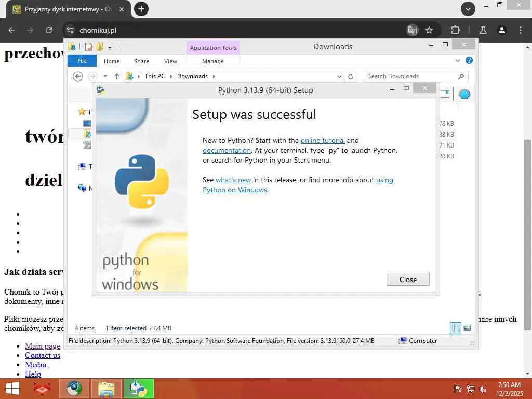Open Chrome Labs flask icon
The height and width of the screenshot is (399, 532).
click(483, 30)
